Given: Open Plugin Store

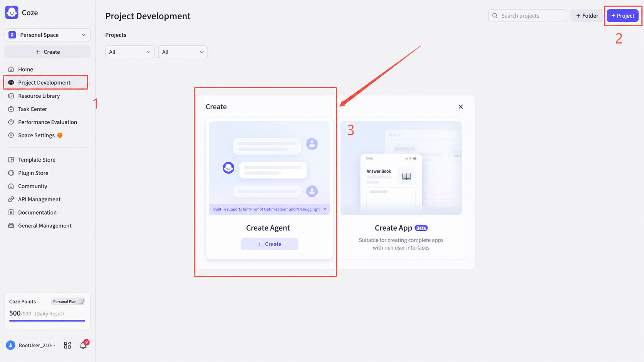Looking at the screenshot, I should pyautogui.click(x=33, y=173).
